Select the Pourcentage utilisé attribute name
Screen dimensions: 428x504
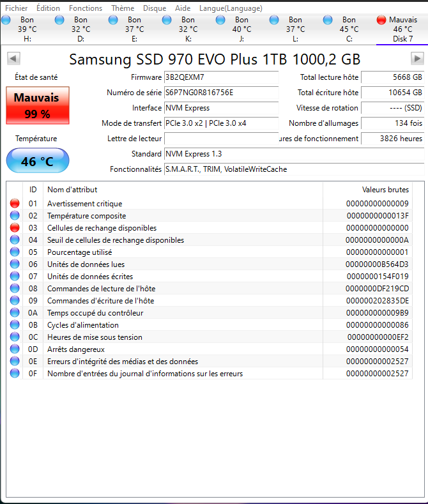click(x=80, y=252)
